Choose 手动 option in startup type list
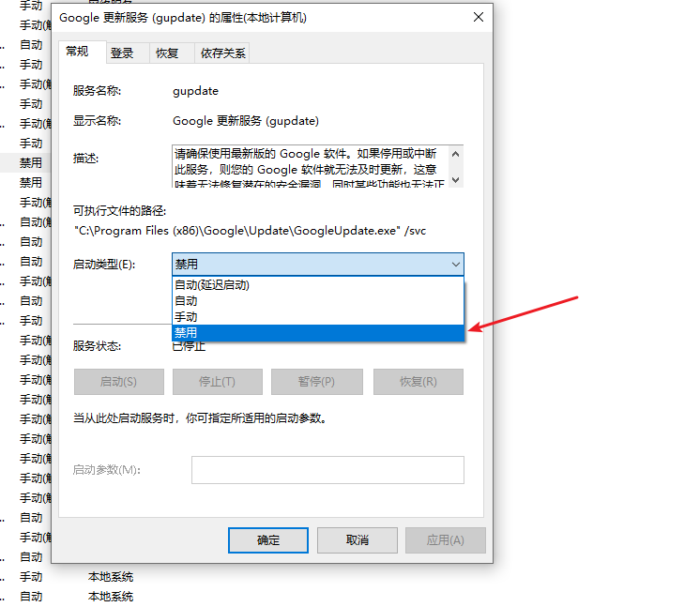700x607 pixels. (x=318, y=317)
